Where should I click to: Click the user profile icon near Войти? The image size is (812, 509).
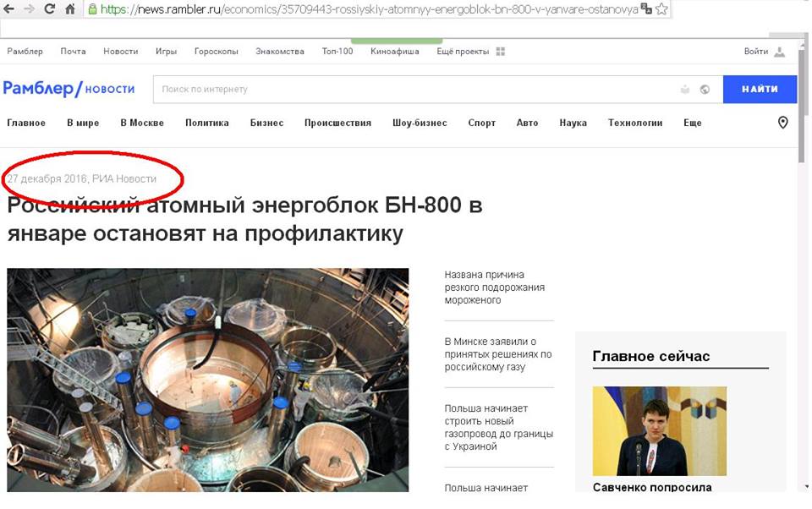pyautogui.click(x=779, y=52)
